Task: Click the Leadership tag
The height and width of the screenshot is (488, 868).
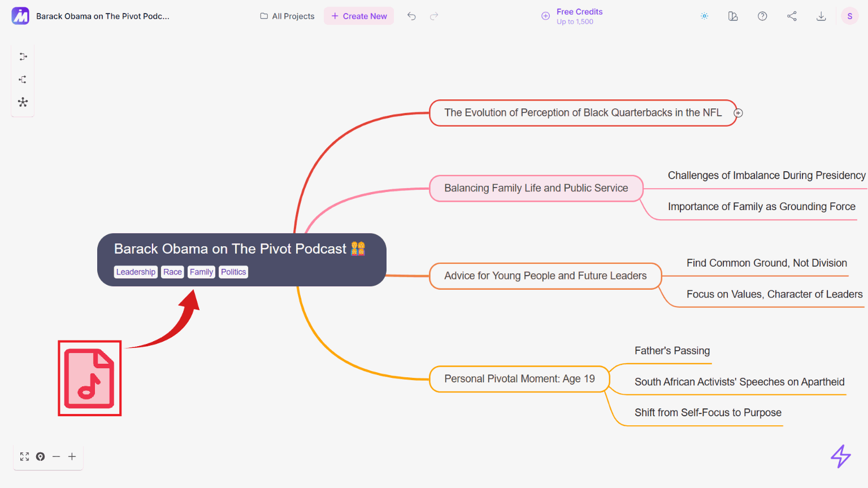Action: click(x=136, y=272)
